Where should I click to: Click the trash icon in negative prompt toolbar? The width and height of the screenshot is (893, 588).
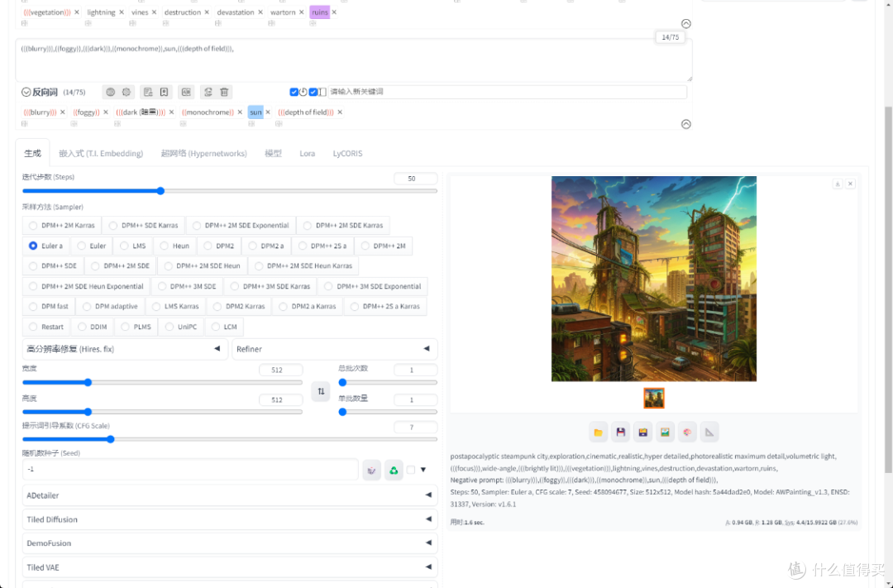coord(224,92)
